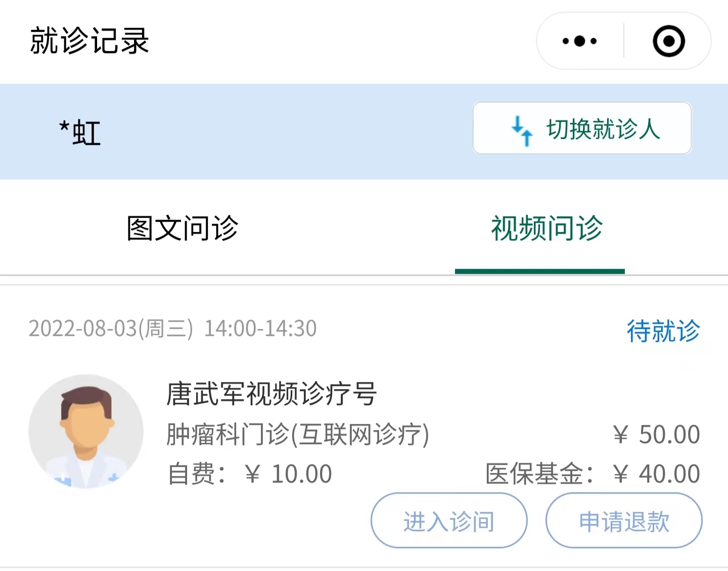Tap the 肿瘤科门诊(互联网诊疗) department text
Viewport: 728px width, 571px height.
[x=297, y=434]
